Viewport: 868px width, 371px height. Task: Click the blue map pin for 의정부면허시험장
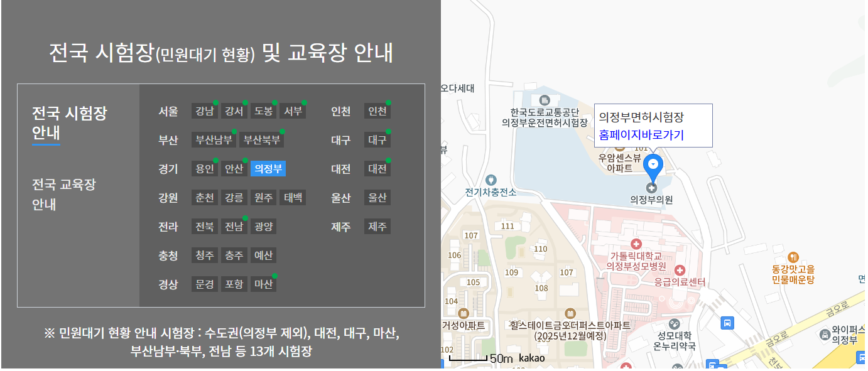(653, 163)
